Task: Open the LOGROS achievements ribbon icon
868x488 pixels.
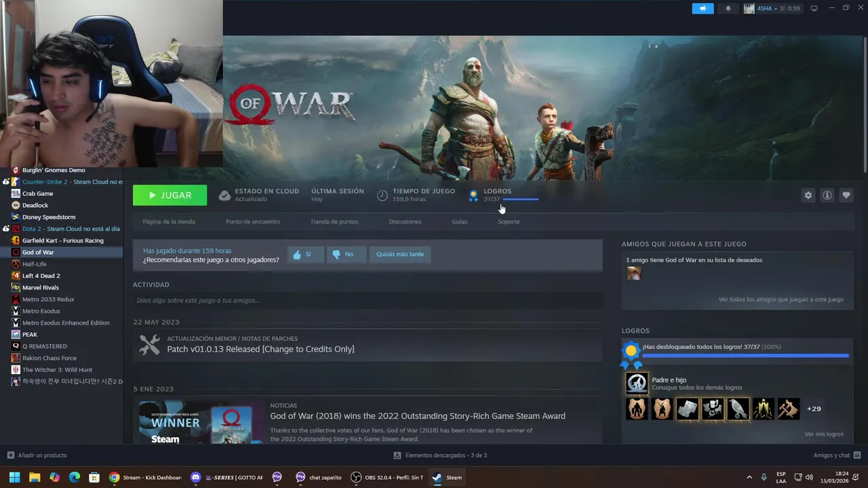Action: pyautogui.click(x=473, y=195)
